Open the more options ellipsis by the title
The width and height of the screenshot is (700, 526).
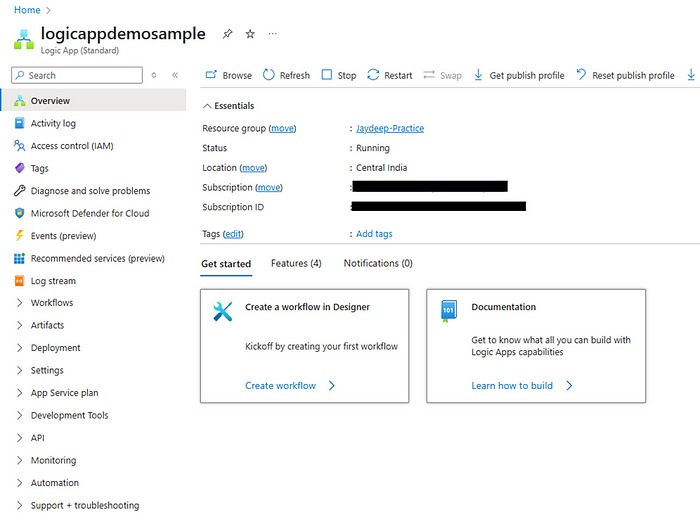point(272,33)
